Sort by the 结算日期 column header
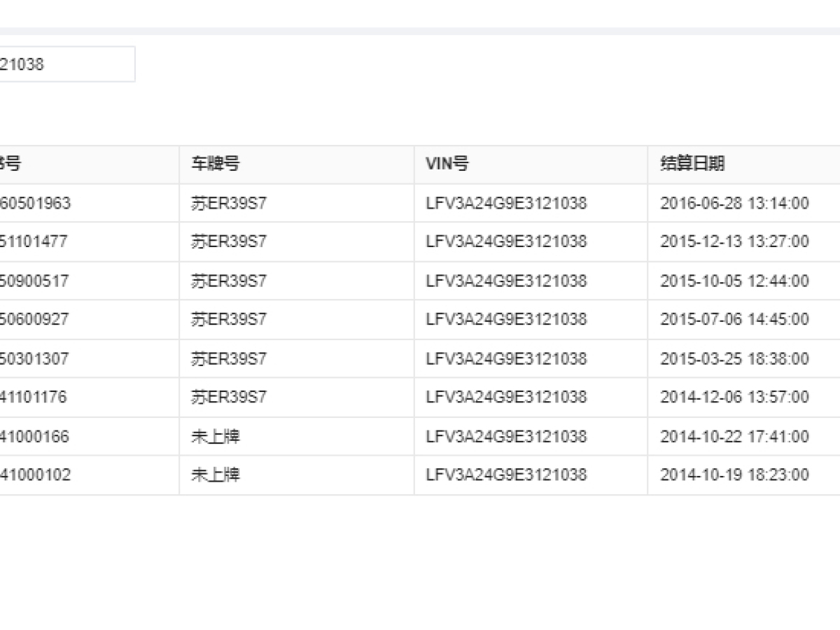This screenshot has height=630, width=840. tap(692, 164)
